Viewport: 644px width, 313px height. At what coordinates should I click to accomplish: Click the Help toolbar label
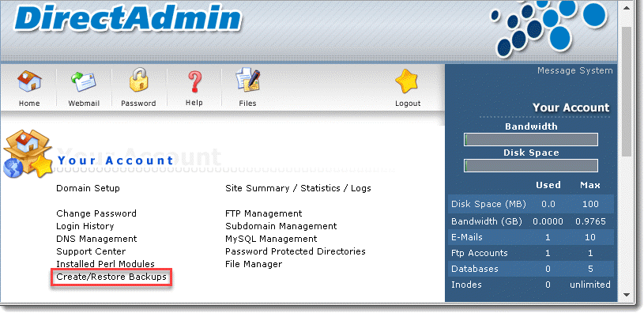point(194,103)
